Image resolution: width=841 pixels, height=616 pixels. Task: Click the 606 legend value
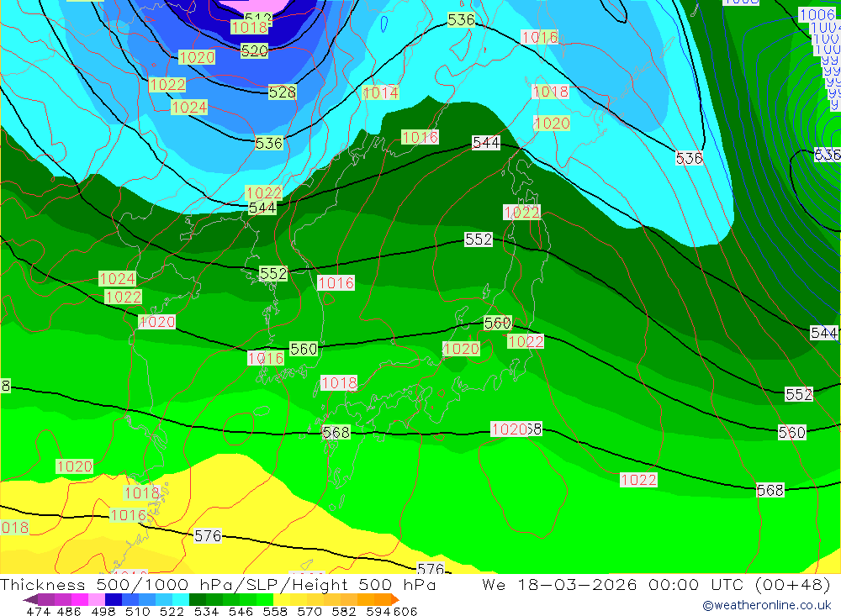[x=405, y=611]
